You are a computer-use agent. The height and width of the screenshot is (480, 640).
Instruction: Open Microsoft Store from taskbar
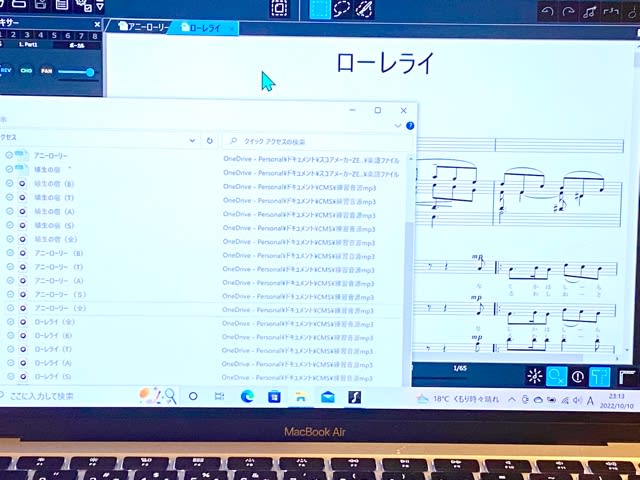pos(274,397)
